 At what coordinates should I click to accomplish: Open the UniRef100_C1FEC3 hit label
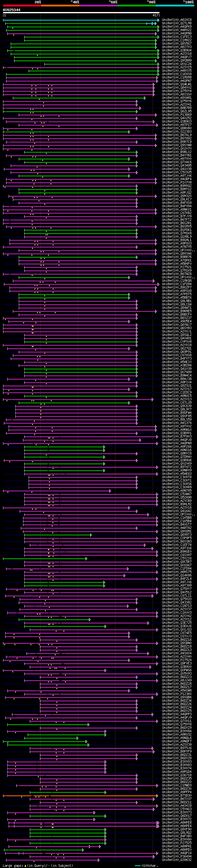coord(177,37)
